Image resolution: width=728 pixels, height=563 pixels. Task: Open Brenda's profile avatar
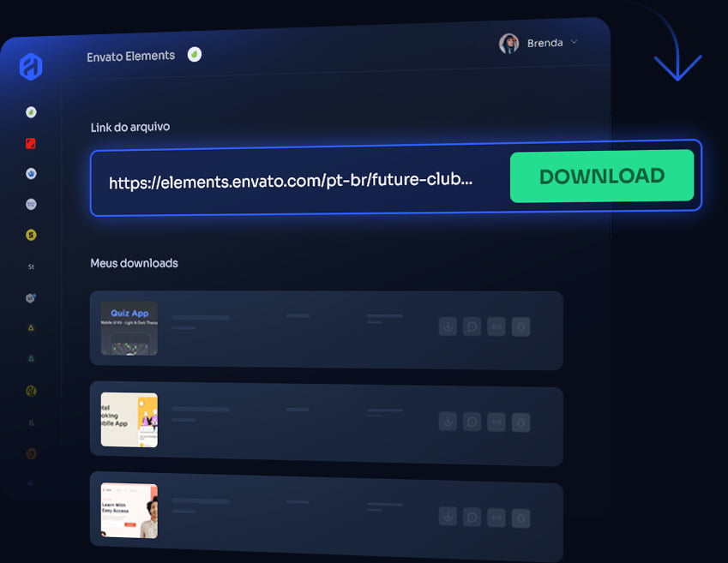tap(509, 44)
